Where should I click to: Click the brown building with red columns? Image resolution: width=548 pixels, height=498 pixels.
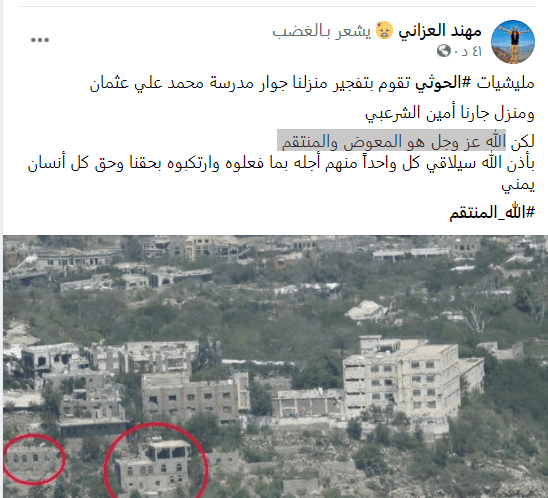pos(190,397)
